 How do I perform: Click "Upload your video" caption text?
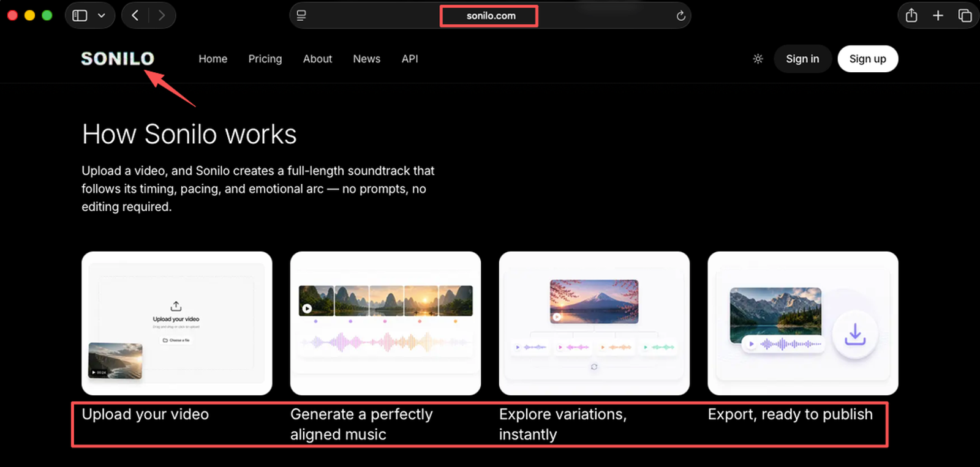pos(145,414)
